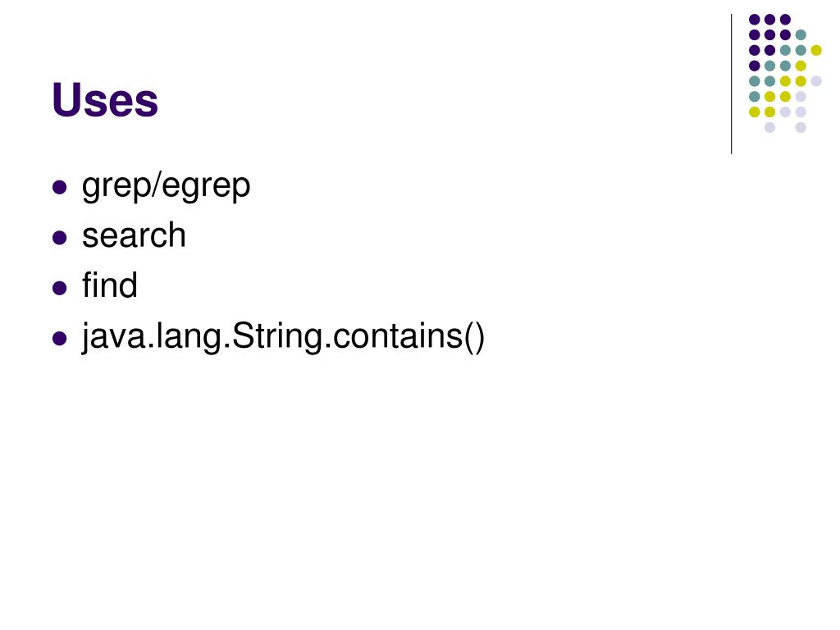Select the grep/egrep bullet text

click(x=166, y=186)
